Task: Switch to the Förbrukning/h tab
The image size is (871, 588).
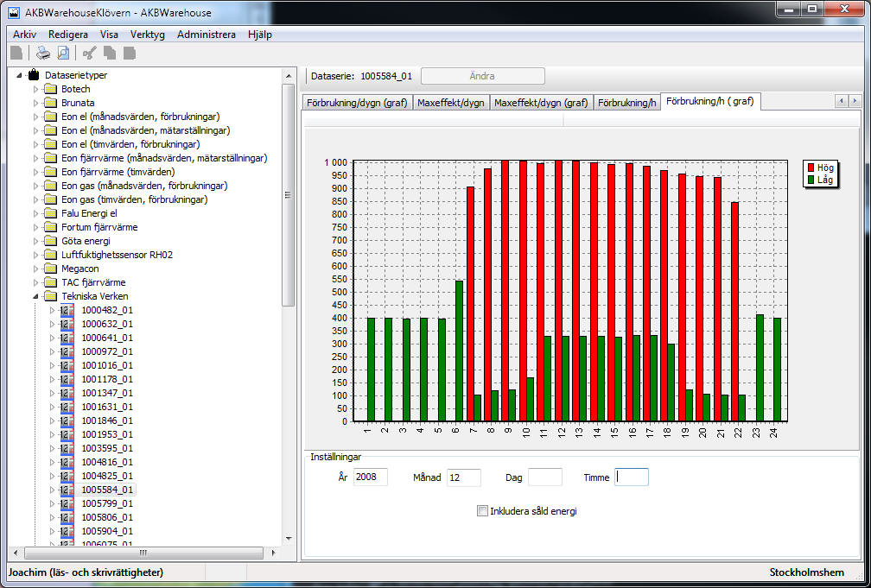Action: click(x=626, y=103)
